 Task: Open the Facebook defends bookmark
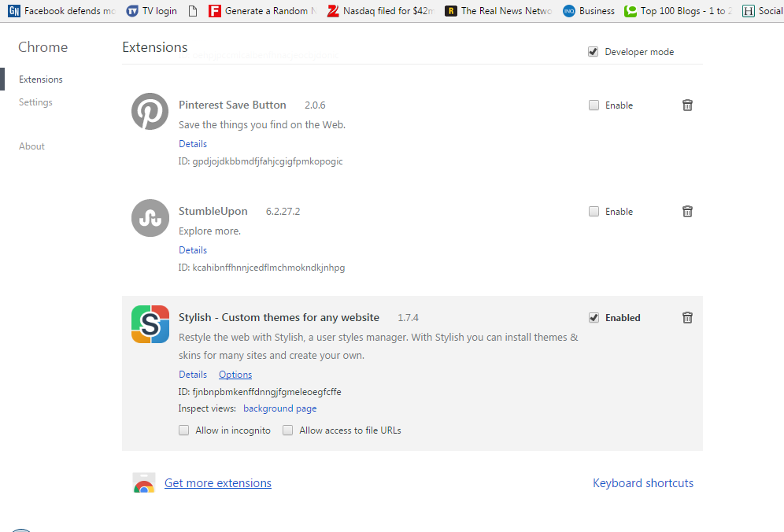coord(62,10)
